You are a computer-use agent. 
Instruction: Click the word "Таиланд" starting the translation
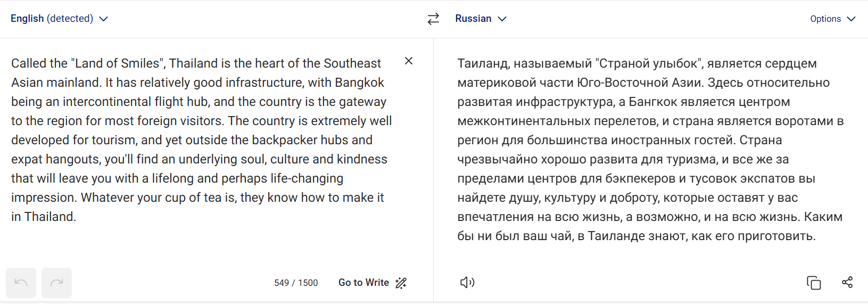[x=482, y=64]
